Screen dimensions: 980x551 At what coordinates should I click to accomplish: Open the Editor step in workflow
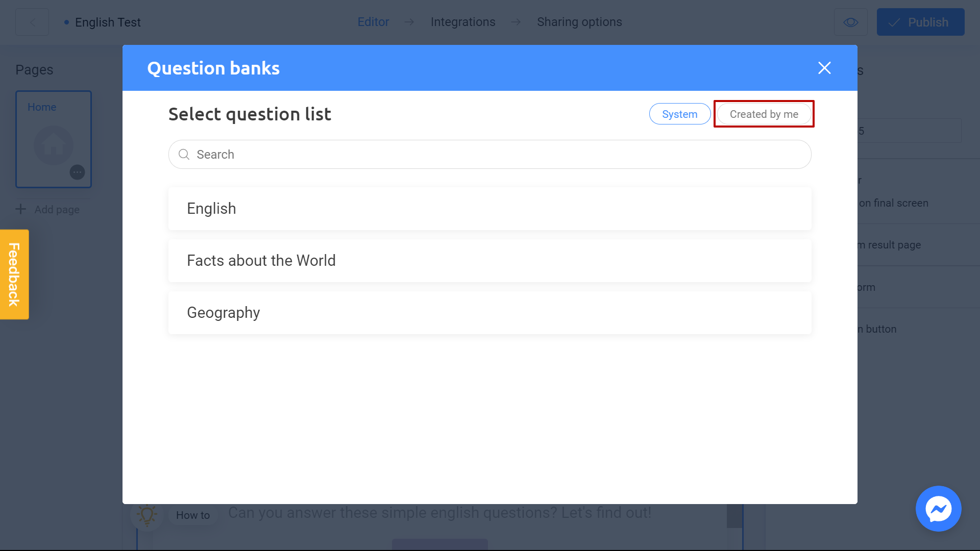[374, 22]
